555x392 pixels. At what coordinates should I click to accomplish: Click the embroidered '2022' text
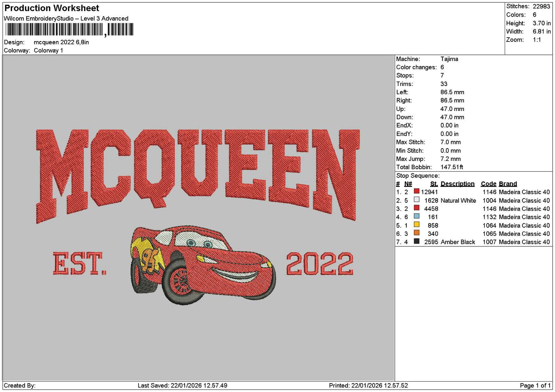coord(320,263)
